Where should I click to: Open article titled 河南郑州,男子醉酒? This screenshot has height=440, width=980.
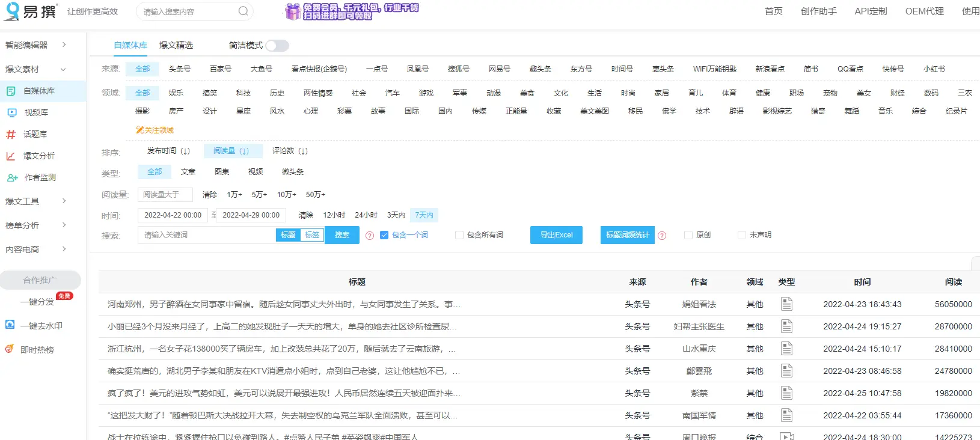coord(284,304)
